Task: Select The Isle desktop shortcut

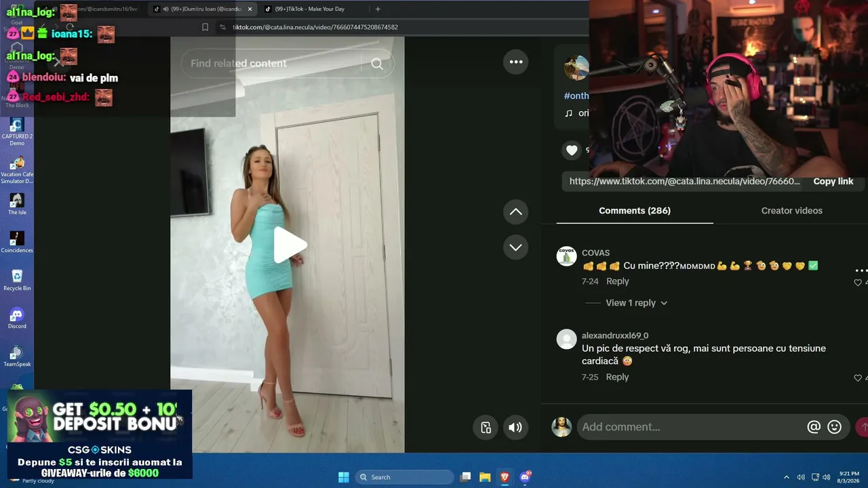Action: tap(17, 205)
